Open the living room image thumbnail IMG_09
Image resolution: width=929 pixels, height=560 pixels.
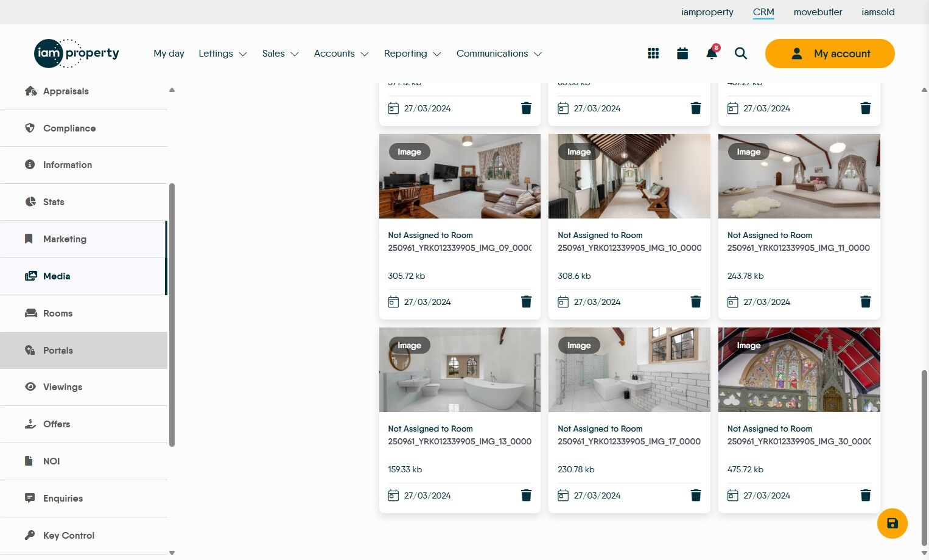460,176
